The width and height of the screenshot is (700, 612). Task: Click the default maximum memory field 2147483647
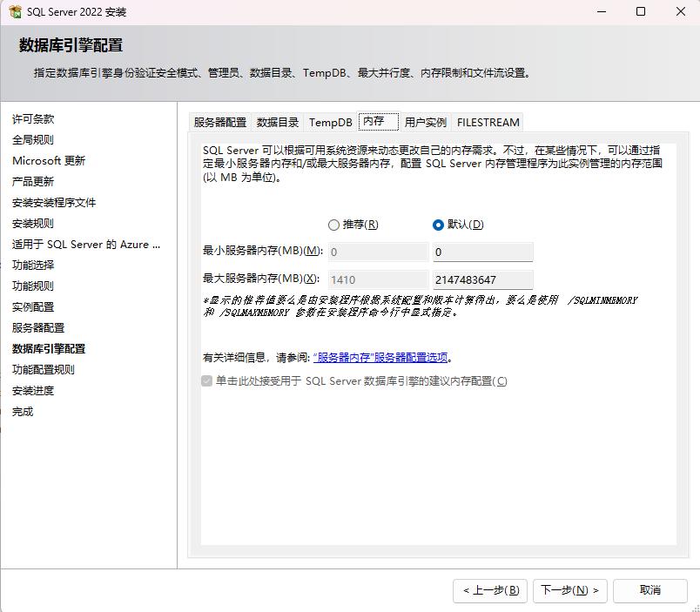pyautogui.click(x=482, y=279)
